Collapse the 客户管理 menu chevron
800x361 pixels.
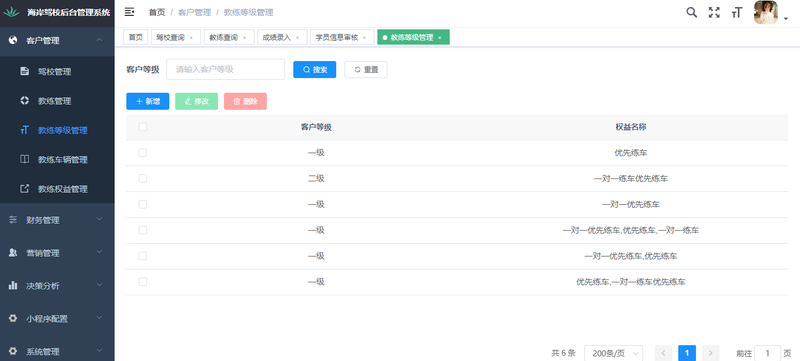point(99,40)
